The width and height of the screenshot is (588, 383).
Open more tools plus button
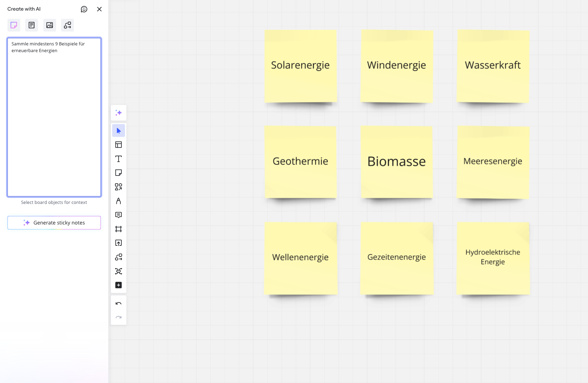click(x=119, y=285)
